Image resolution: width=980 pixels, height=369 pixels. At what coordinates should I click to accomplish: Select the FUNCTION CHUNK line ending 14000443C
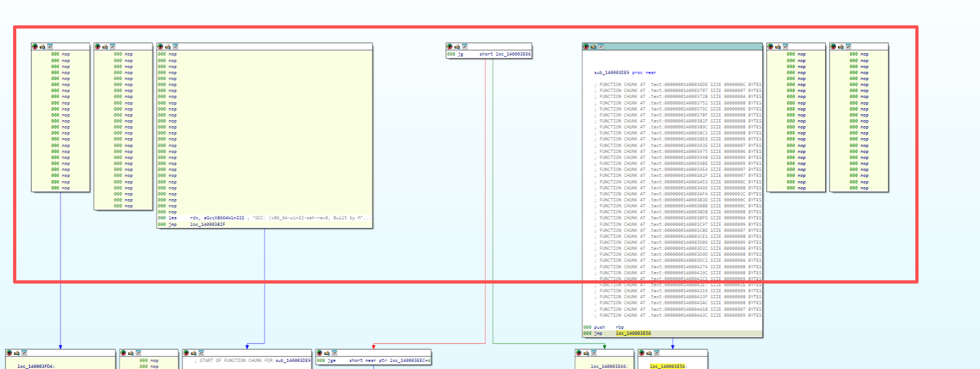678,315
